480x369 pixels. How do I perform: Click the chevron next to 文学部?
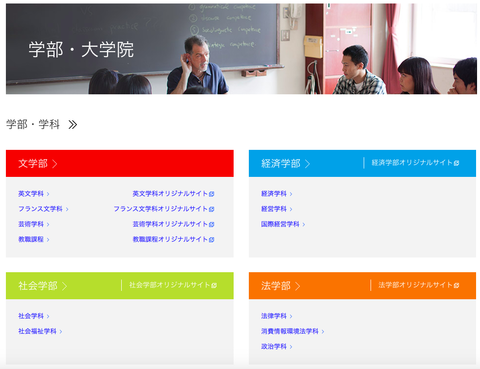[x=55, y=164]
